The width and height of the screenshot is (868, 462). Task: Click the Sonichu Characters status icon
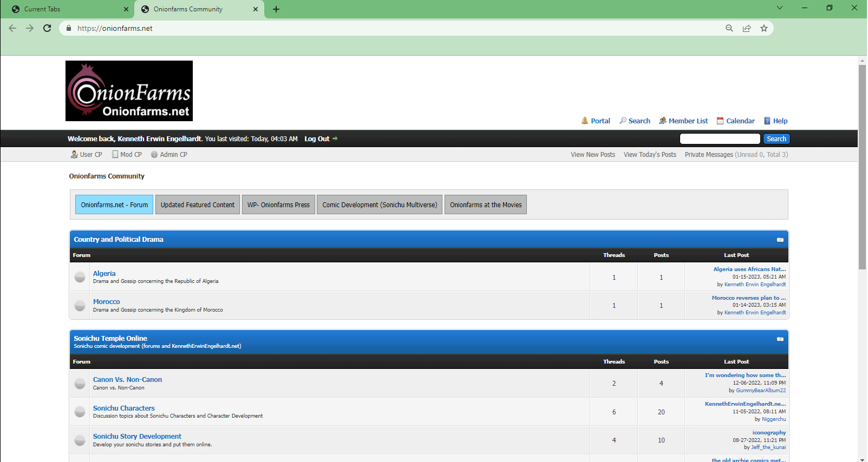click(80, 412)
